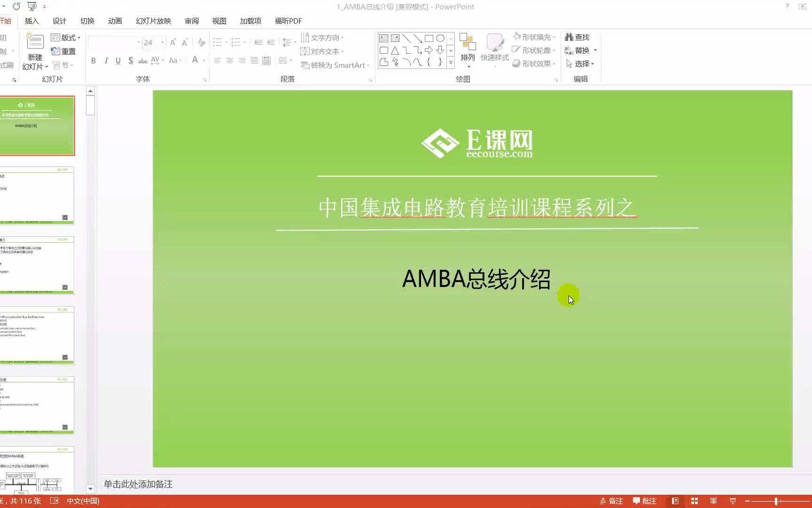Toggle text Shadow formatting
Screen dimensions: 812x508
point(131,61)
